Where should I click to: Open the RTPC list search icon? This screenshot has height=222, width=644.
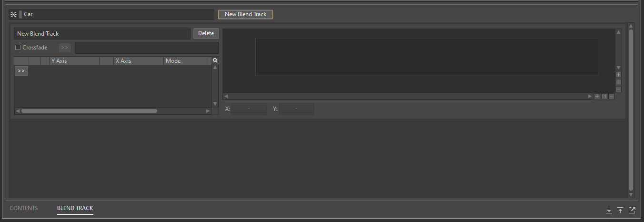215,60
